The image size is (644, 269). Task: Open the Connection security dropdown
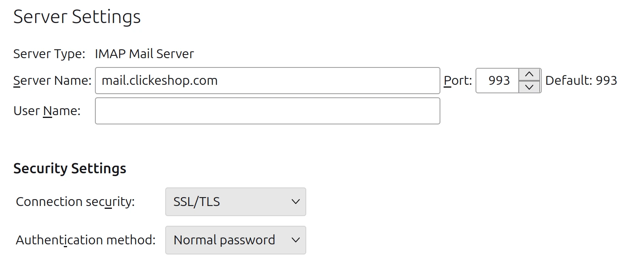coord(236,202)
